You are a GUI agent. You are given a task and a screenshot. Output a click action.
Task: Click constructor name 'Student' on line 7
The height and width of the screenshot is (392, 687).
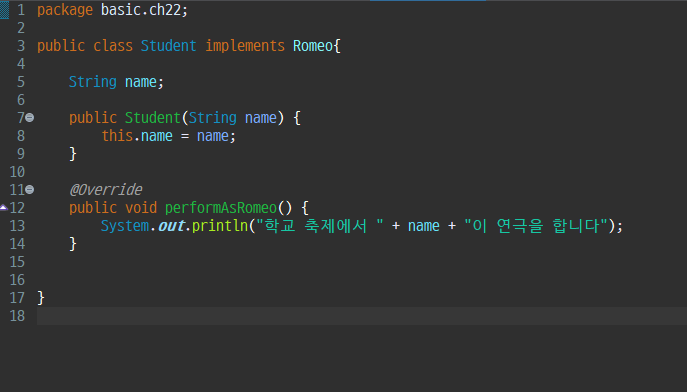coord(153,117)
